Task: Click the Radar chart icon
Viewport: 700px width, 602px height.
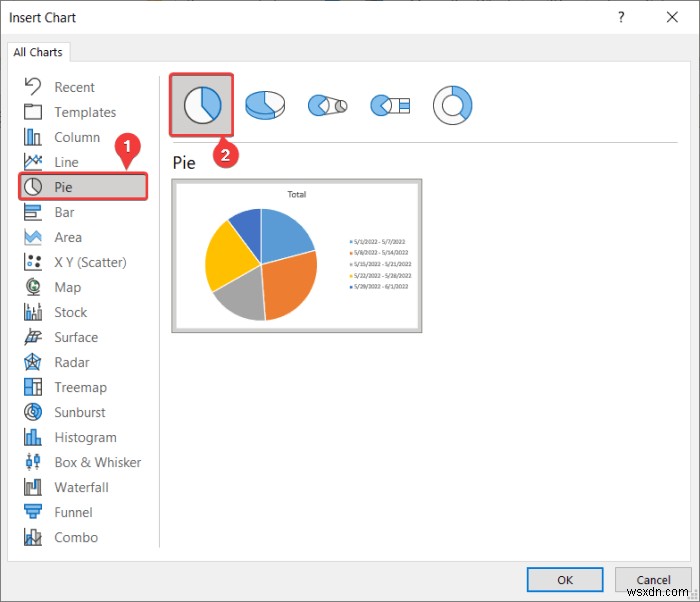Action: (33, 362)
